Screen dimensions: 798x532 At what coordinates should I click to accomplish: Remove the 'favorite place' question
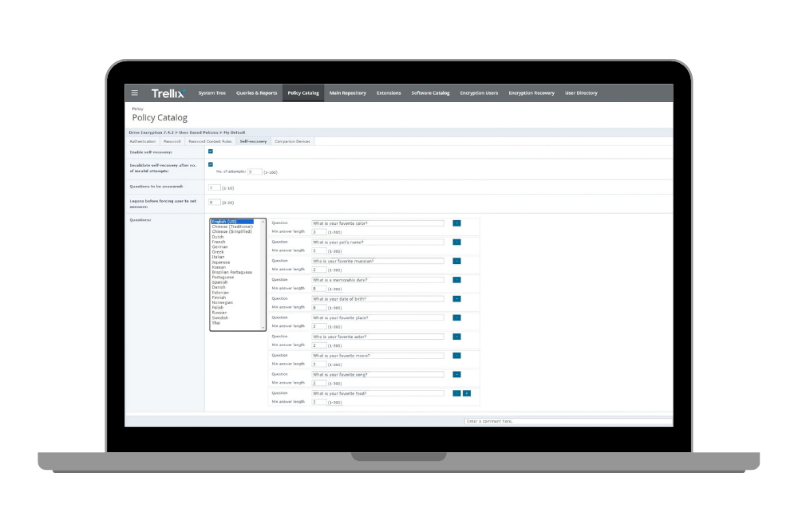(x=456, y=318)
